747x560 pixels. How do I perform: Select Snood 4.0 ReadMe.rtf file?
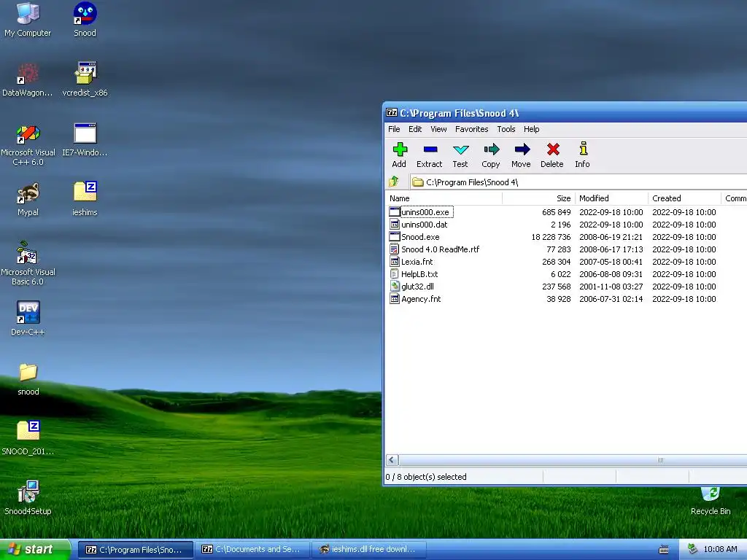pyautogui.click(x=440, y=249)
